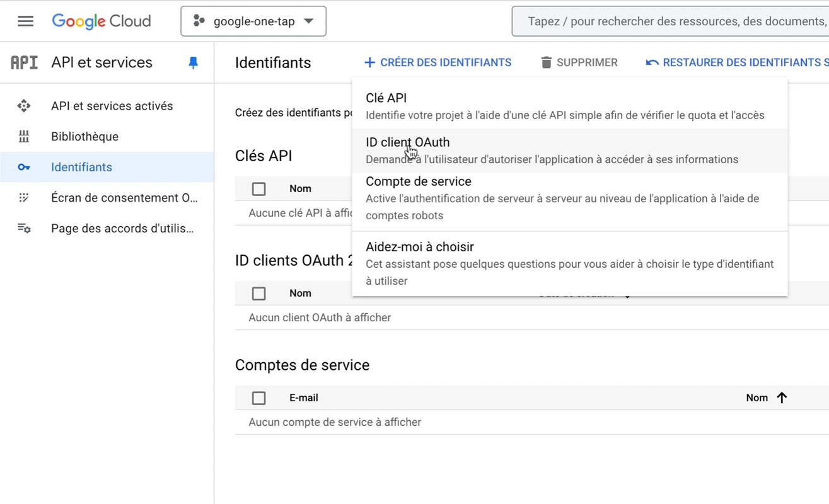This screenshot has width=829, height=504.
Task: Click the Nom sort arrow in Comptes de service
Action: coord(782,398)
